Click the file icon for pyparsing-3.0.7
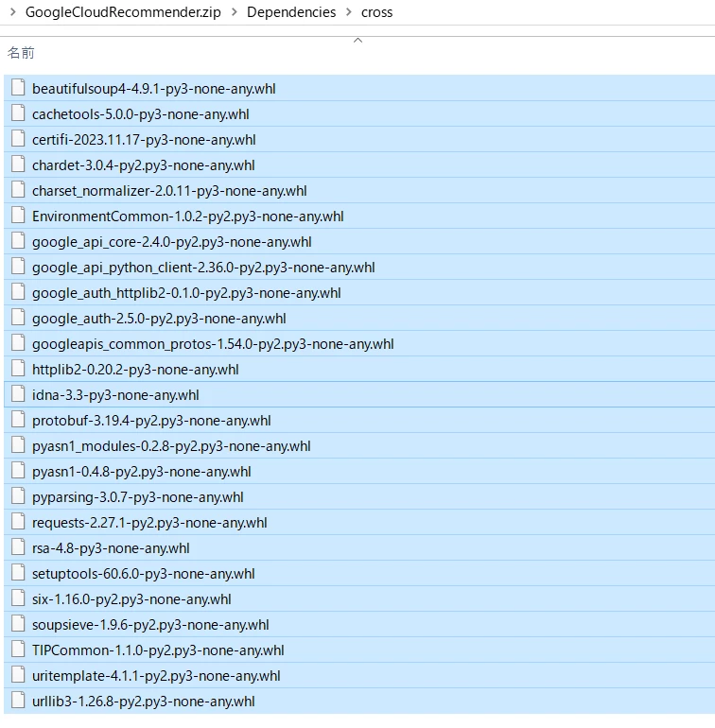Image resolution: width=715 pixels, height=728 pixels. tap(18, 495)
